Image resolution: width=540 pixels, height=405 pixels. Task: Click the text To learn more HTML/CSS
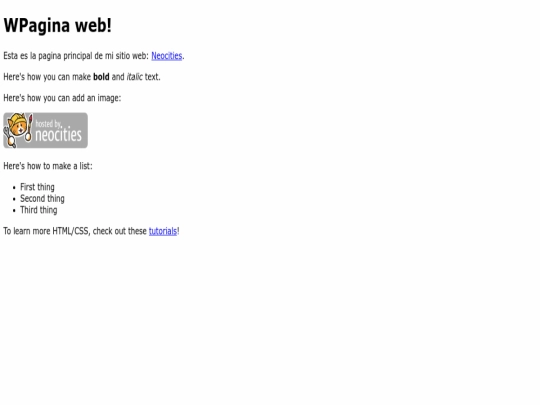[47, 231]
